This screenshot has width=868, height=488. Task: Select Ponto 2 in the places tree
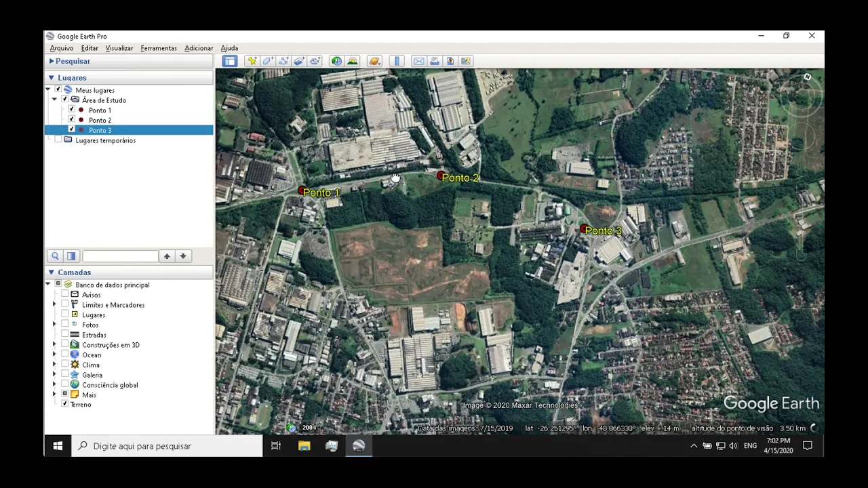point(100,121)
